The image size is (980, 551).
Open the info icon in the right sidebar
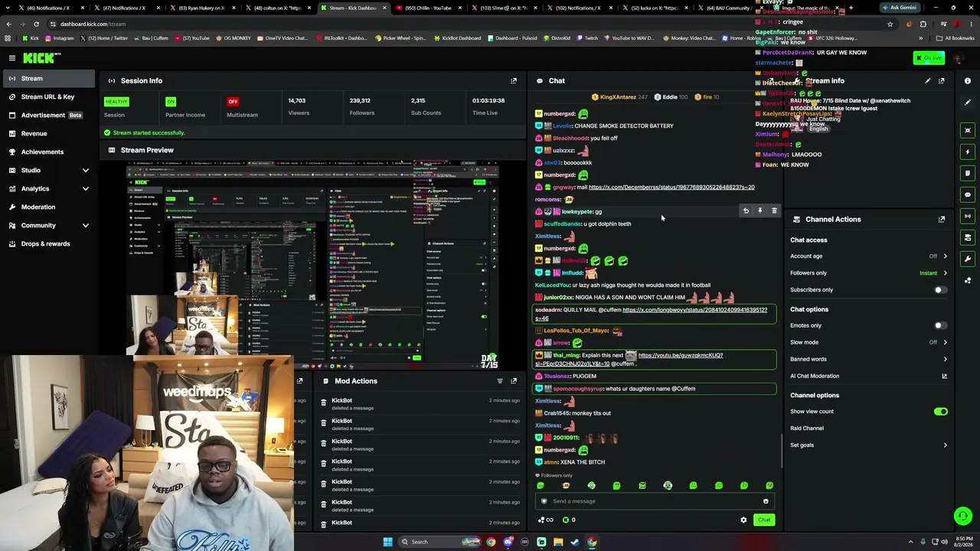click(968, 81)
